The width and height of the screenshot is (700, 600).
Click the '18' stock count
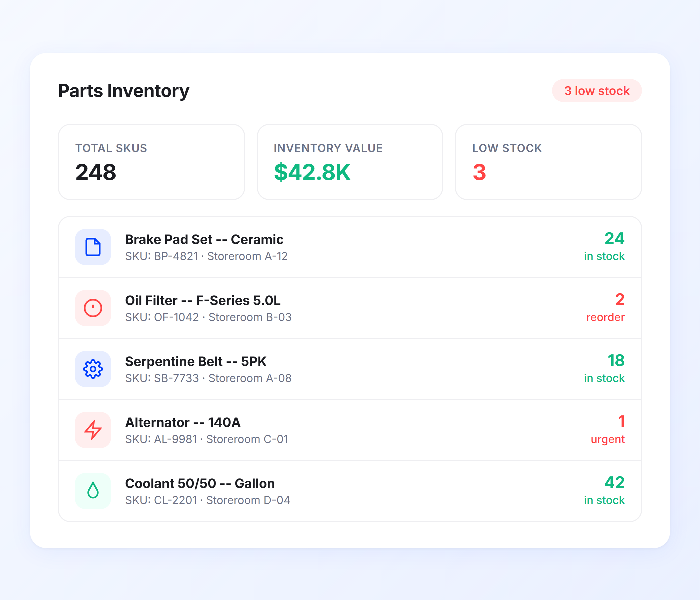point(616,360)
